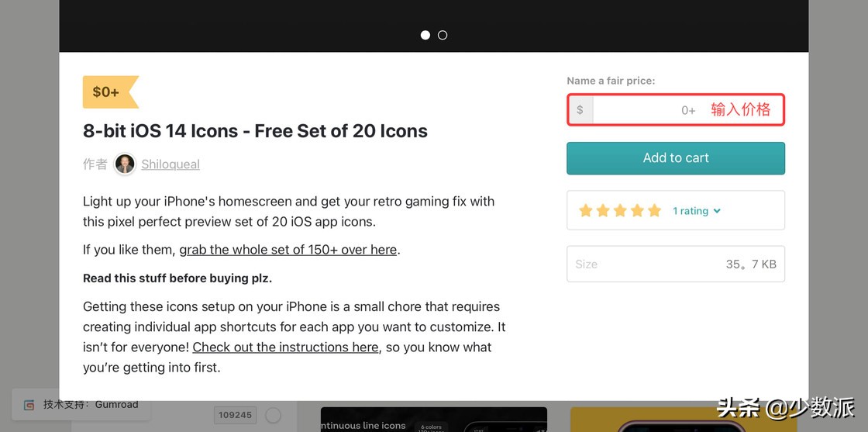Click the Gumroad logo icon
The image size is (868, 432).
29,405
